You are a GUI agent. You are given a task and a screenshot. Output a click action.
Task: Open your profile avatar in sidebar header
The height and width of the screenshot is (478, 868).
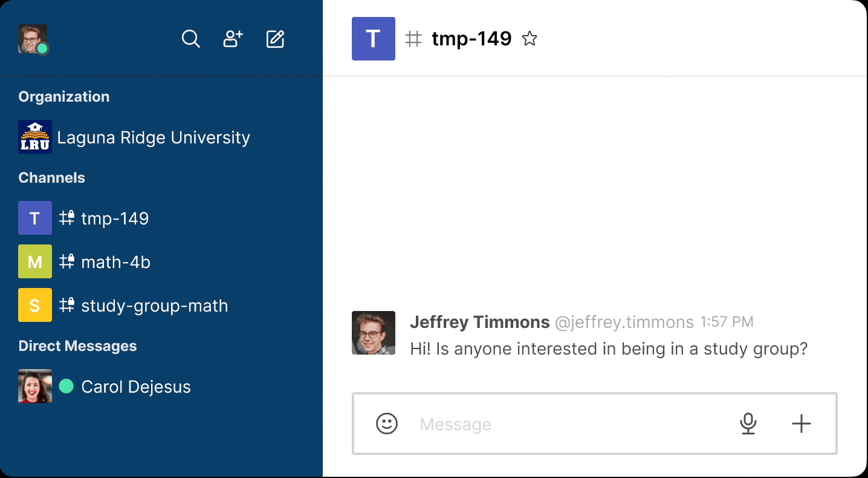click(33, 39)
